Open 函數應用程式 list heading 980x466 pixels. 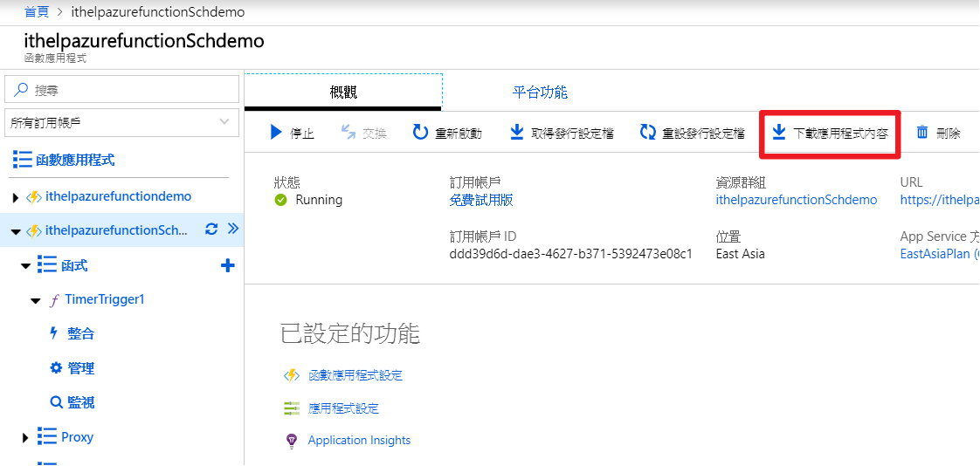click(76, 160)
